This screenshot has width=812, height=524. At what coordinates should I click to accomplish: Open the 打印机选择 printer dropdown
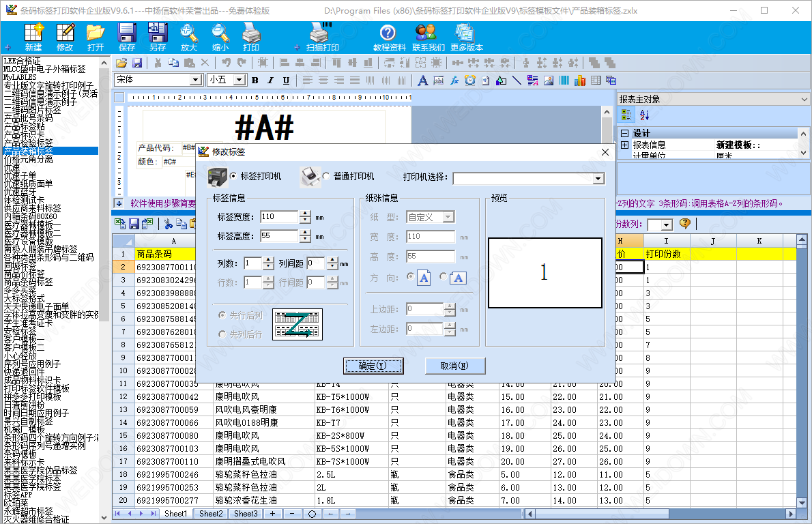pos(598,179)
